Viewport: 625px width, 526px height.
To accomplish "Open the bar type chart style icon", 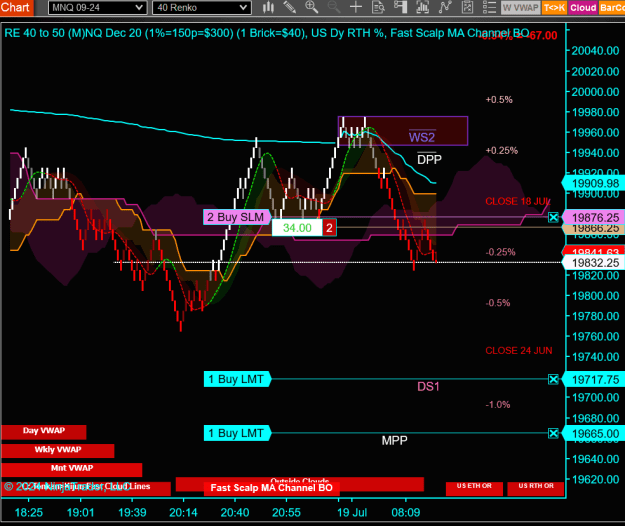I will 268,7.
